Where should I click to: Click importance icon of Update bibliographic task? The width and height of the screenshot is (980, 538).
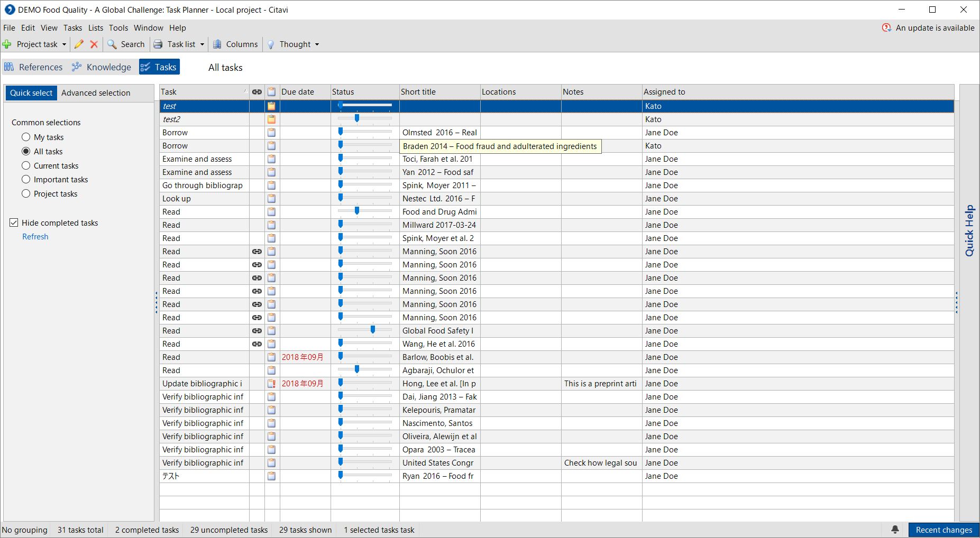coord(272,384)
